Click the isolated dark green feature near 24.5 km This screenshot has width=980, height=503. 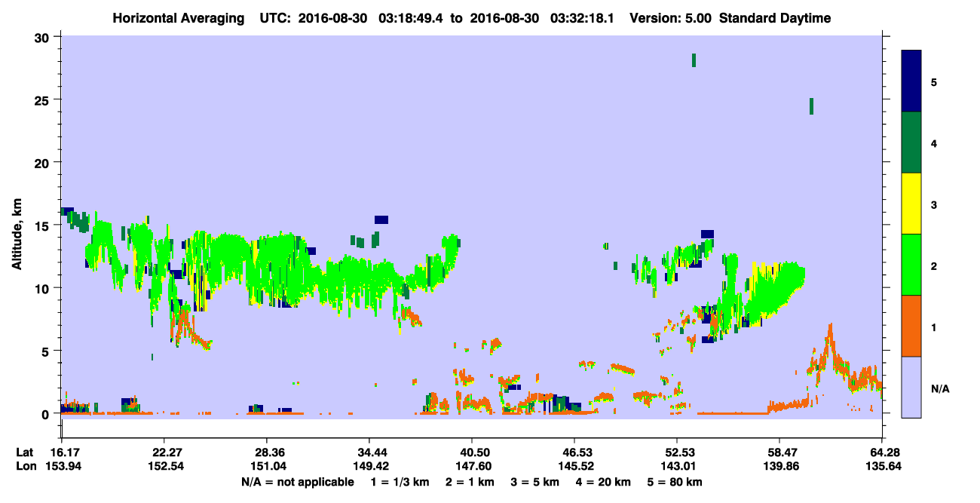tap(811, 106)
